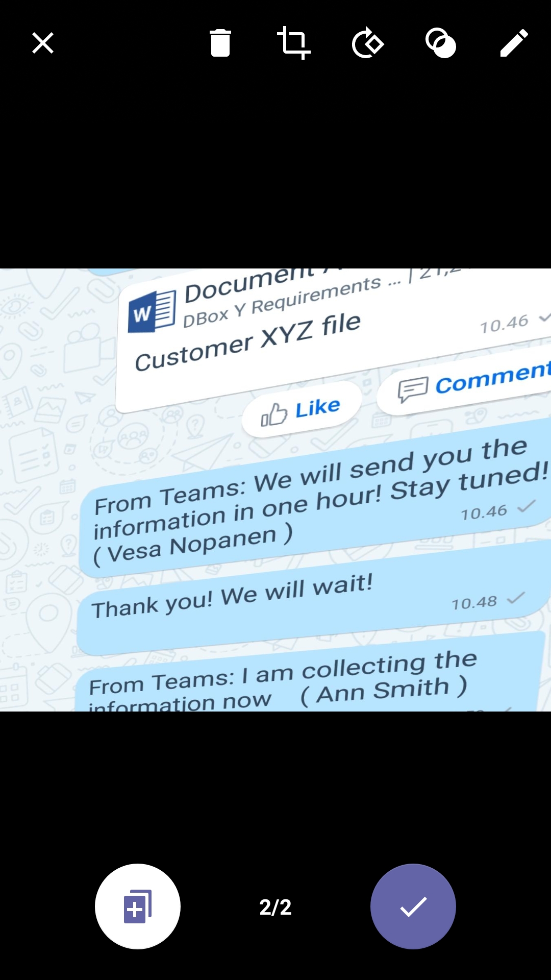Tap the 10.46 timestamp on the document card

pos(504,325)
